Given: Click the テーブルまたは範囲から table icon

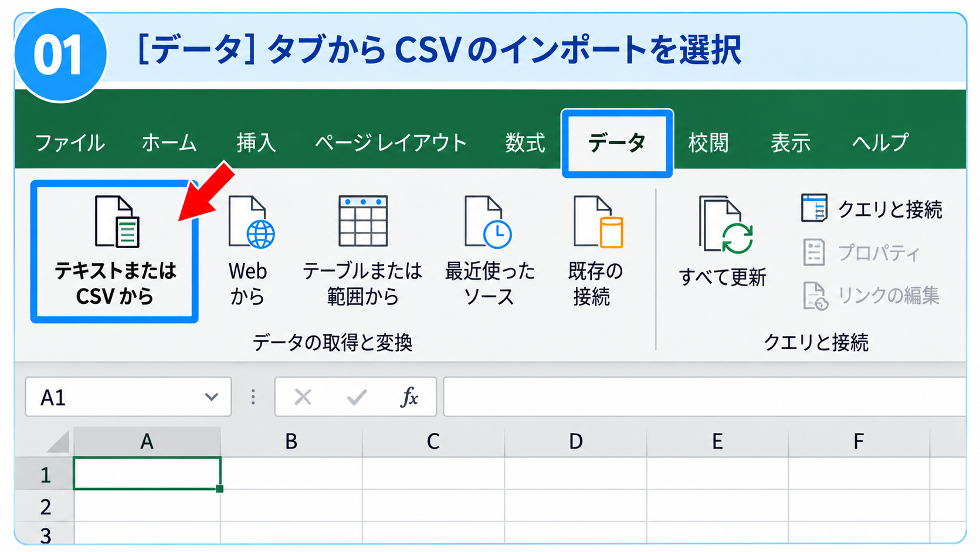Looking at the screenshot, I should pos(363,221).
